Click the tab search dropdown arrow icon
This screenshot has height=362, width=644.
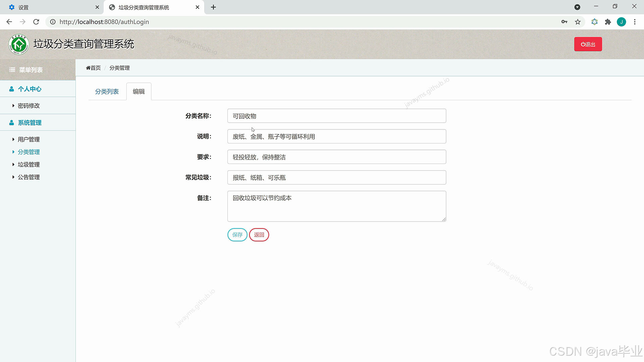click(x=577, y=7)
